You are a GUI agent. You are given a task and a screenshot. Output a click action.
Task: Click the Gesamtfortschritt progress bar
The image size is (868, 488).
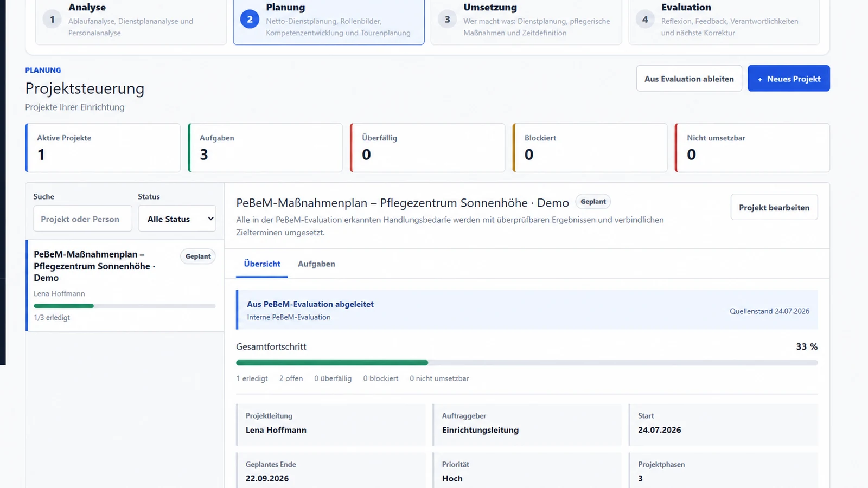[527, 363]
